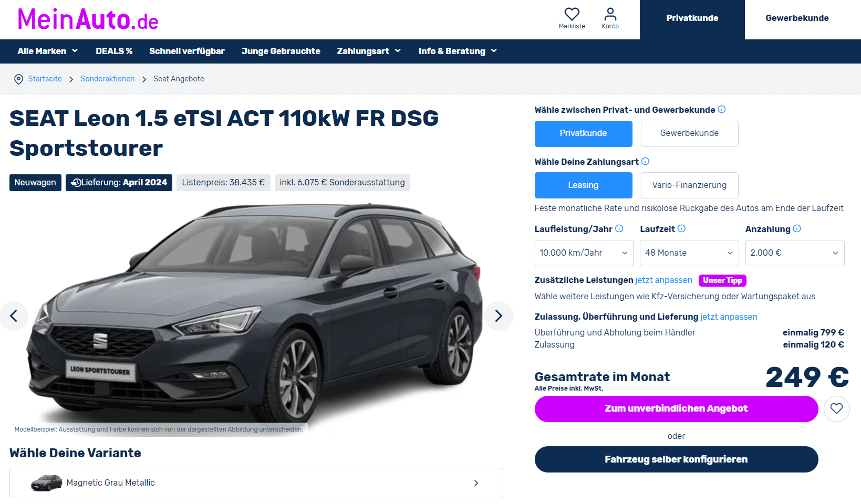Expand the Alle Marken menu
Image resolution: width=861 pixels, height=504 pixels.
pyautogui.click(x=47, y=51)
